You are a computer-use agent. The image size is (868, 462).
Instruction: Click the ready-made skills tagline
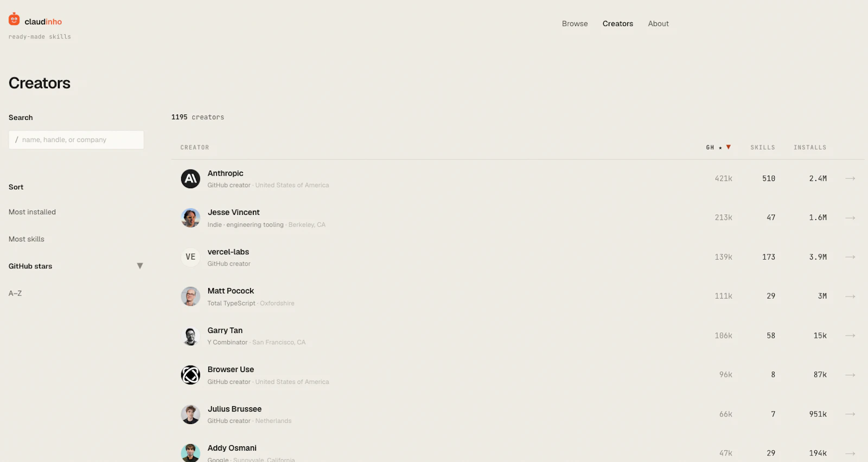40,37
